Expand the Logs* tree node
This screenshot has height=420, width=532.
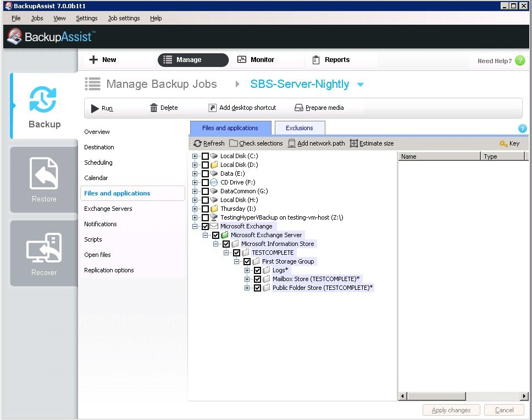tap(247, 271)
